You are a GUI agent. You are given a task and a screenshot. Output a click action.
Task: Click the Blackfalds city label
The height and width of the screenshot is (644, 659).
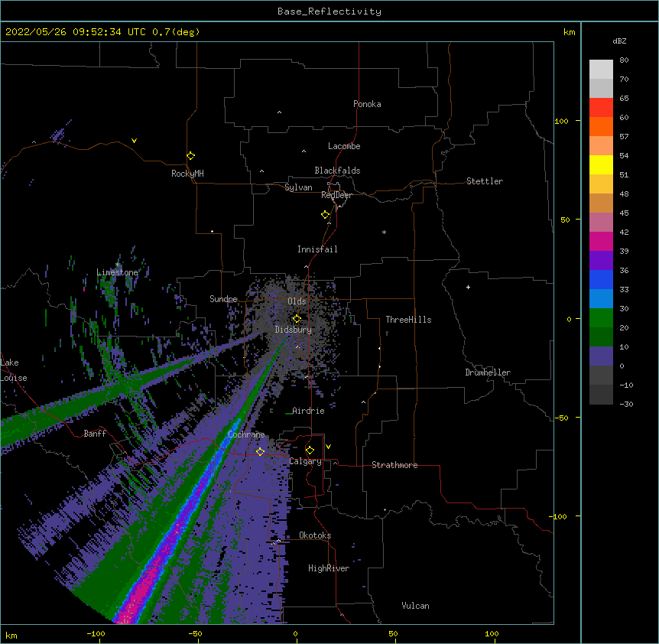click(x=337, y=171)
